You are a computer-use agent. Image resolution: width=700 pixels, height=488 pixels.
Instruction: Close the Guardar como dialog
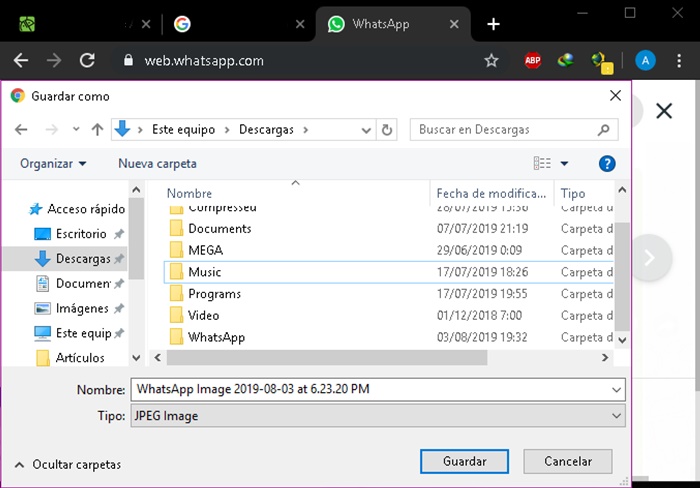pos(615,96)
